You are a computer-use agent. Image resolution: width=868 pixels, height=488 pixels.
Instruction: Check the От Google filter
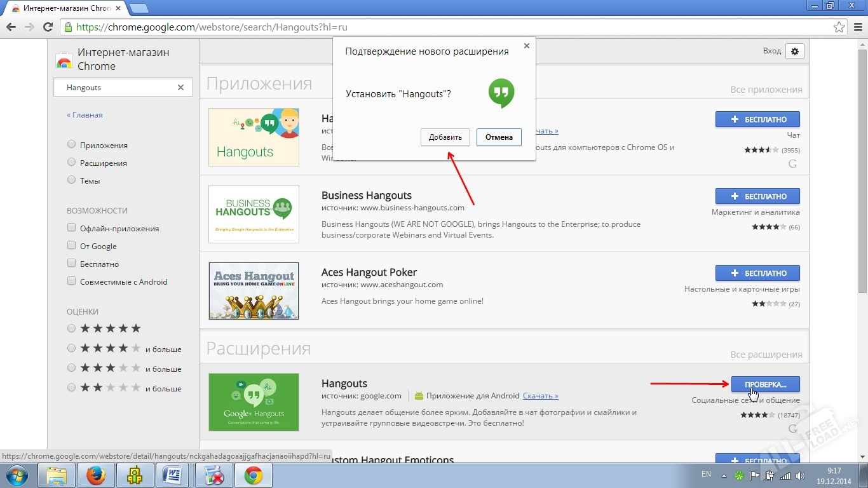[x=71, y=246]
